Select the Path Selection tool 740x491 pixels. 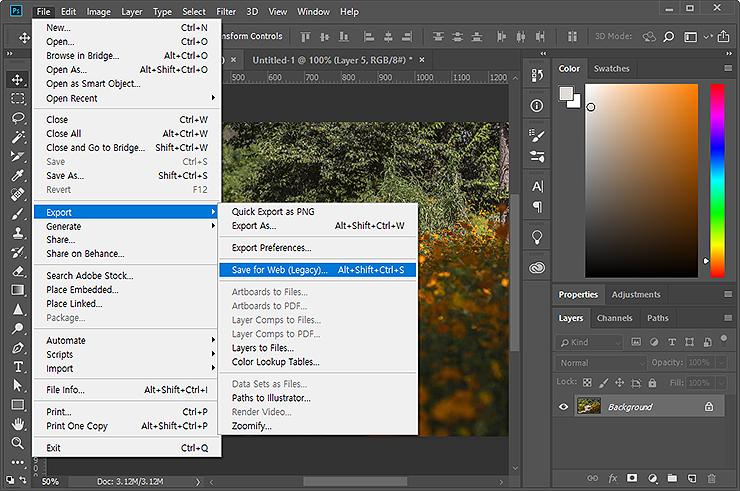coord(17,386)
